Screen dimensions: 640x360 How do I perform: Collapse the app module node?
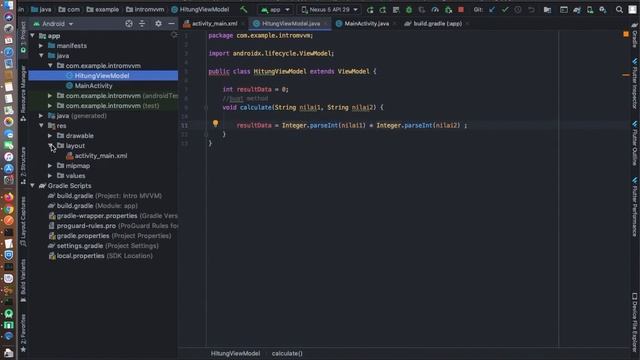[x=32, y=36]
